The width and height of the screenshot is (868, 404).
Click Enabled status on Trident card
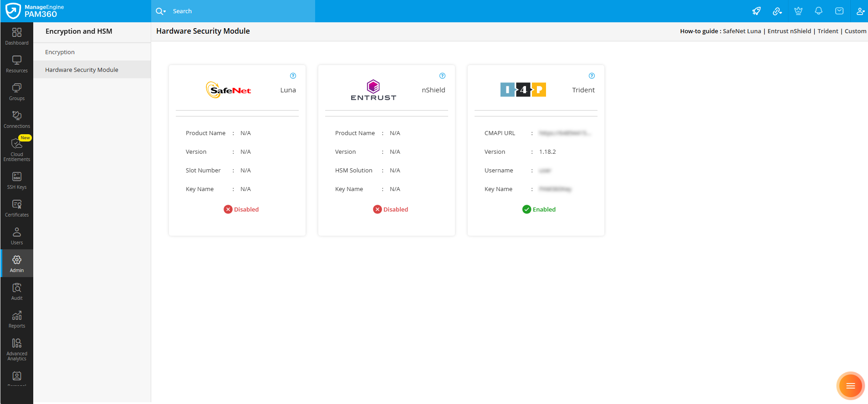click(539, 209)
